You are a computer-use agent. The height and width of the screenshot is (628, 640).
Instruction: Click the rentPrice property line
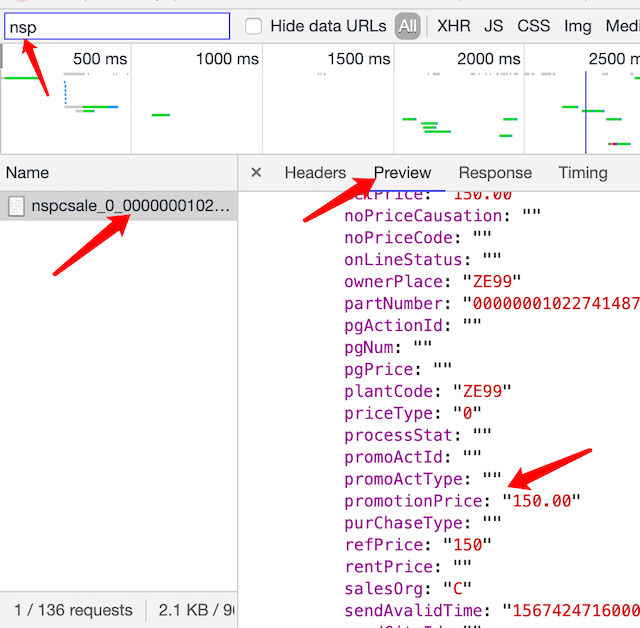pos(408,567)
